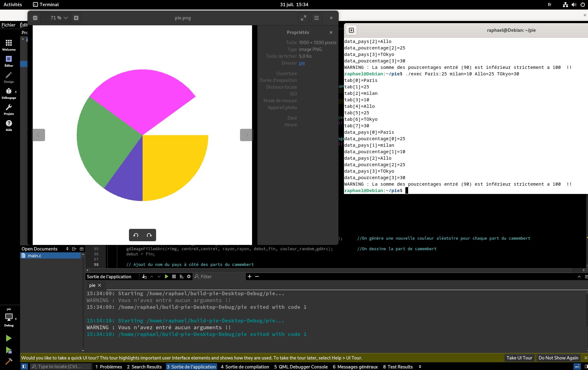Click the zoom out minus button
Screen dimensions: 588x370
pos(35,18)
